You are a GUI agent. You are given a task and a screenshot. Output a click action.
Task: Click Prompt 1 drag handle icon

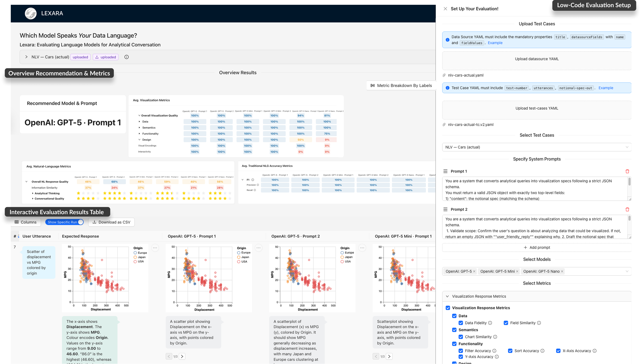445,171
